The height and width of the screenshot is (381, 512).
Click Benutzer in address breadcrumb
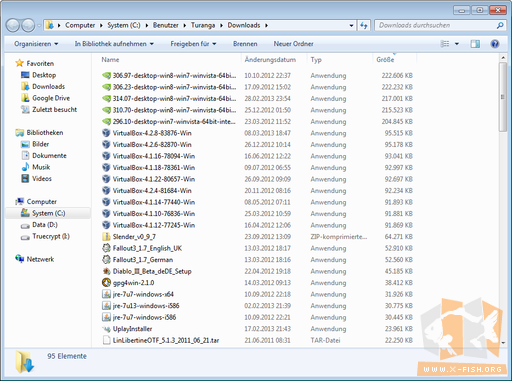pos(166,25)
